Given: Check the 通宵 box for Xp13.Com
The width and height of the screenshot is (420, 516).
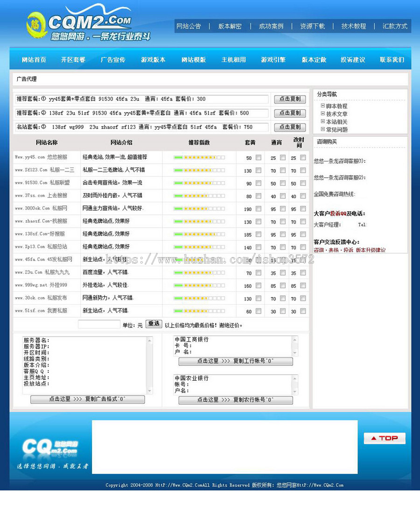Looking at the screenshot, I should pos(283,247).
